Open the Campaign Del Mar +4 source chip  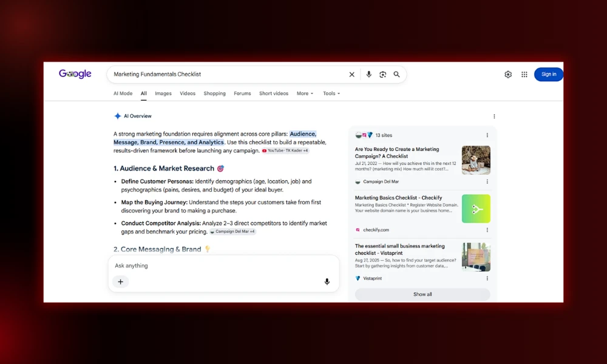[232, 231]
